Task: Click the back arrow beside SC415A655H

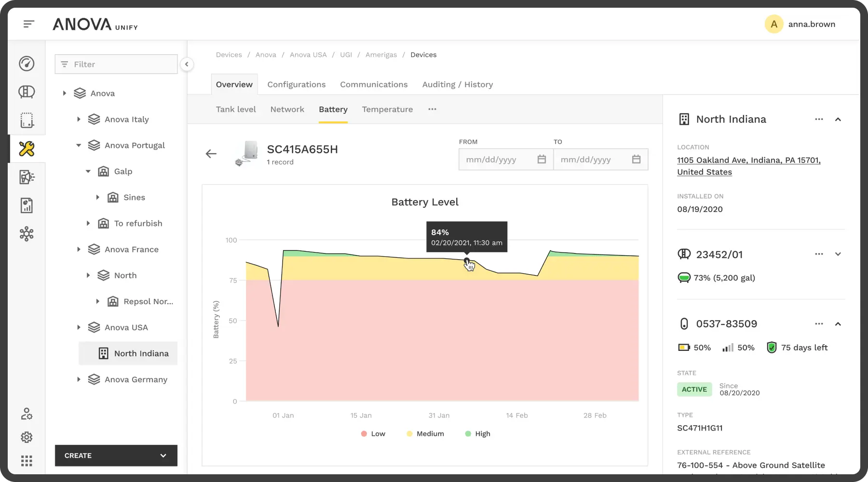Action: click(x=211, y=154)
